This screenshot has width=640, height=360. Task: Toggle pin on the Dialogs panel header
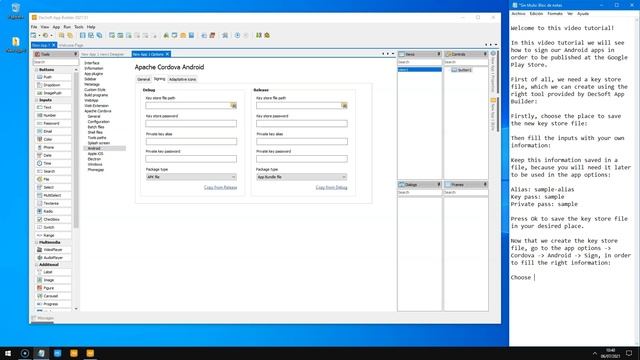(x=439, y=185)
